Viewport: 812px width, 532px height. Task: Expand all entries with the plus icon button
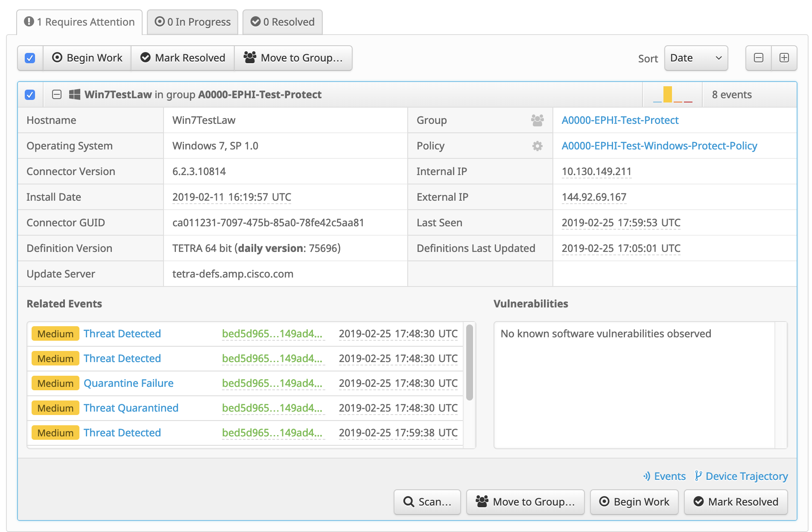784,58
